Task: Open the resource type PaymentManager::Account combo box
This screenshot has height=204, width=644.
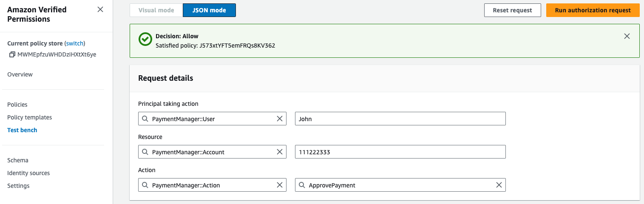Action: pos(212,152)
